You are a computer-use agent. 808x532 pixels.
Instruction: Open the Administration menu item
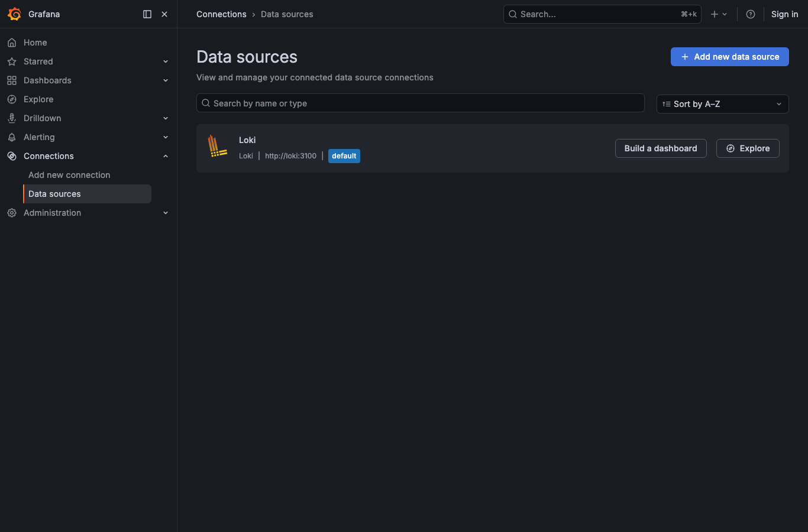coord(53,213)
